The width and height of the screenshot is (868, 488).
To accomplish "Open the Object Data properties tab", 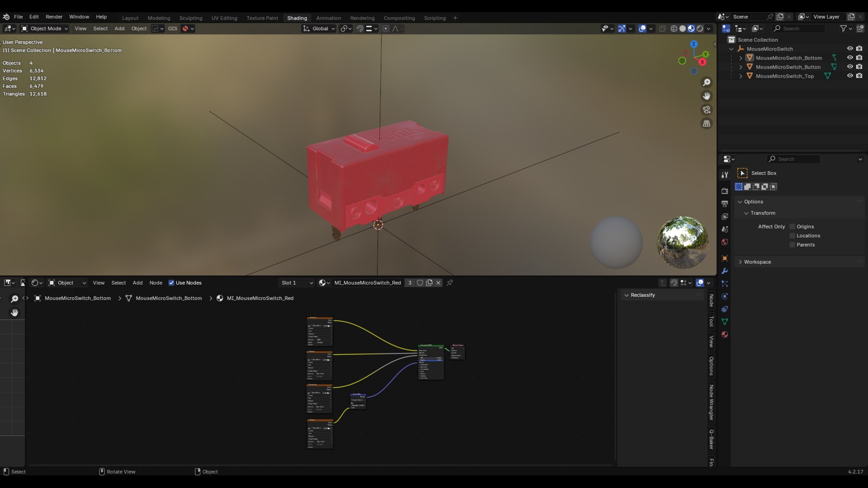I will click(x=725, y=322).
